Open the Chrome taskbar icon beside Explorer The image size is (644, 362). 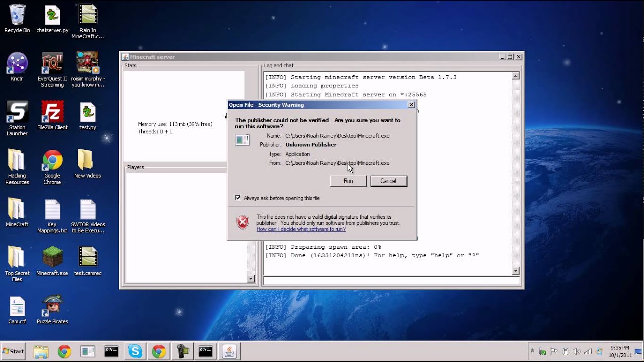click(x=64, y=352)
